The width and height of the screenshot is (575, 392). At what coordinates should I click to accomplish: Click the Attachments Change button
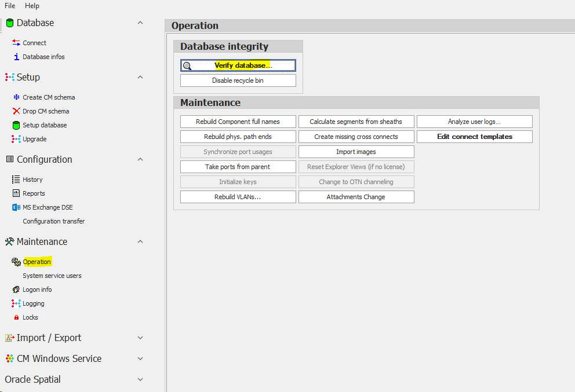pyautogui.click(x=356, y=197)
